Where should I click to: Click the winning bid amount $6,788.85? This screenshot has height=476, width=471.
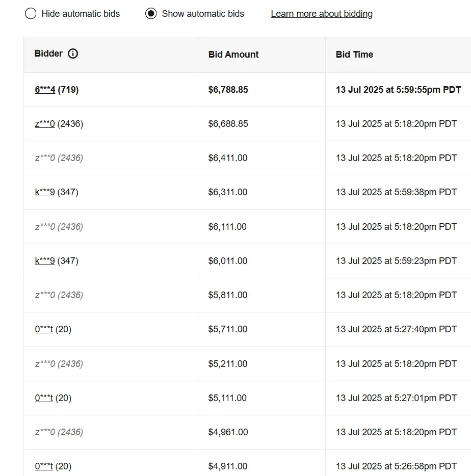(228, 90)
